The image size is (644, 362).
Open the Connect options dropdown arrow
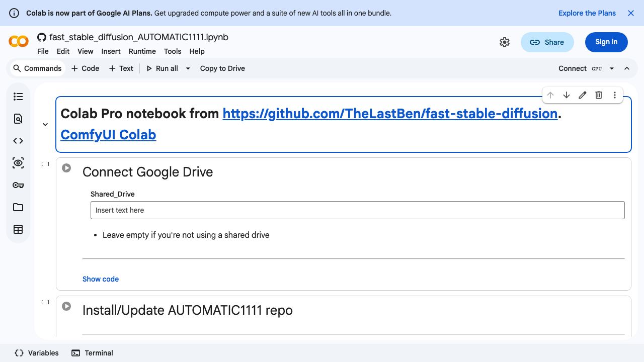tap(612, 68)
